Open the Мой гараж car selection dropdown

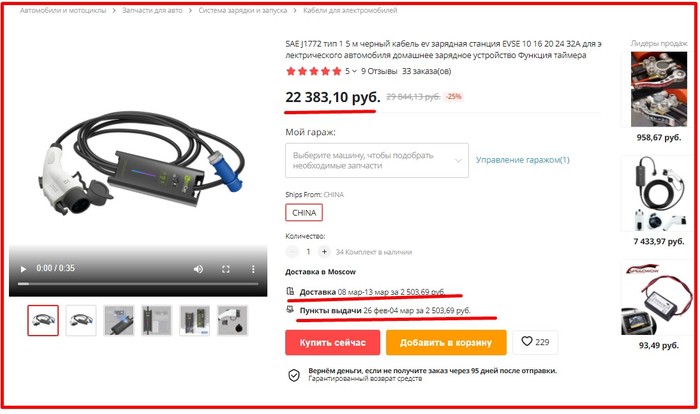tap(377, 160)
